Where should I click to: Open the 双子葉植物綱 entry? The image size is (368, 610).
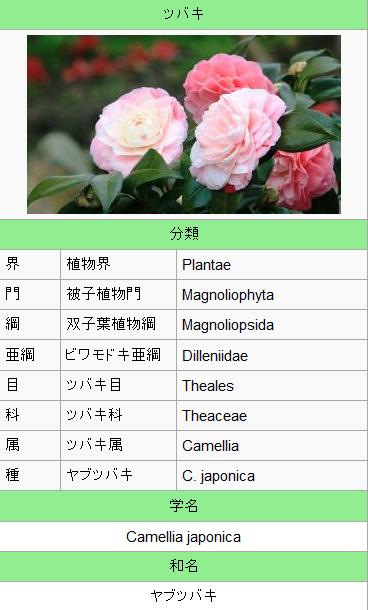tap(111, 324)
